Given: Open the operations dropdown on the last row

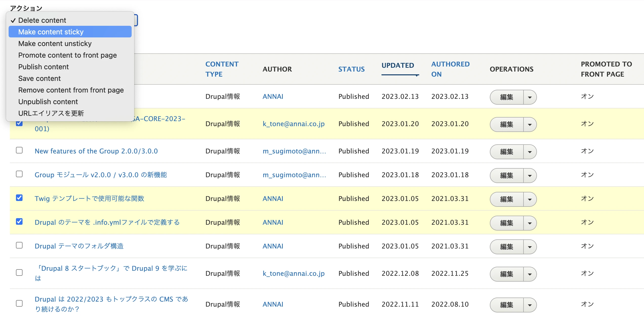Looking at the screenshot, I should click(x=530, y=305).
